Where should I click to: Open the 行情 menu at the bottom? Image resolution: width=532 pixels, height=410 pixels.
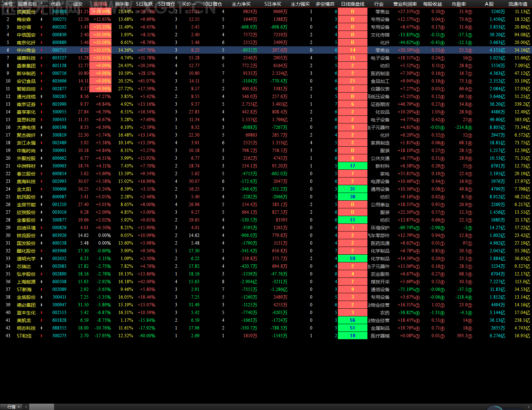(13, 407)
